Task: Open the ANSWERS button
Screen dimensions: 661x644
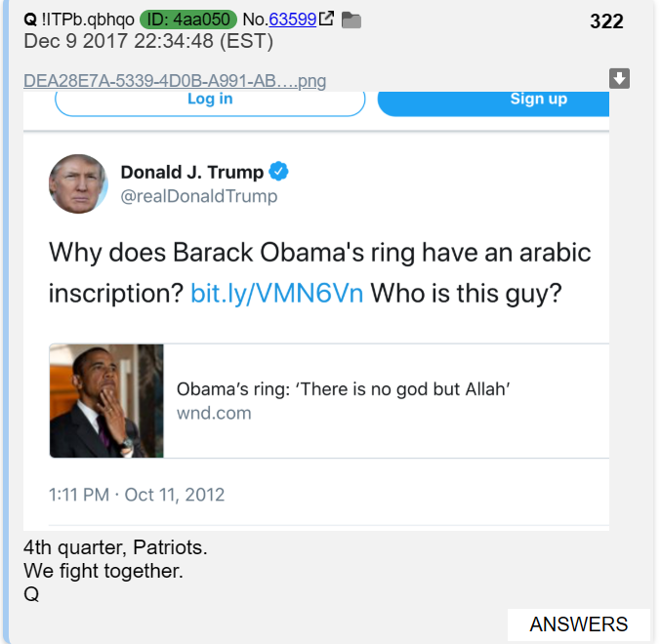Action: [578, 624]
